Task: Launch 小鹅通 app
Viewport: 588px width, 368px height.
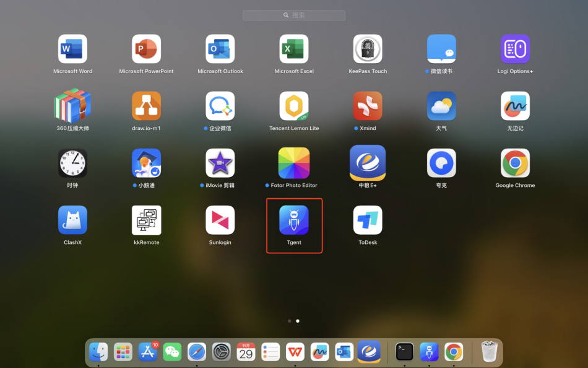Action: click(x=146, y=163)
